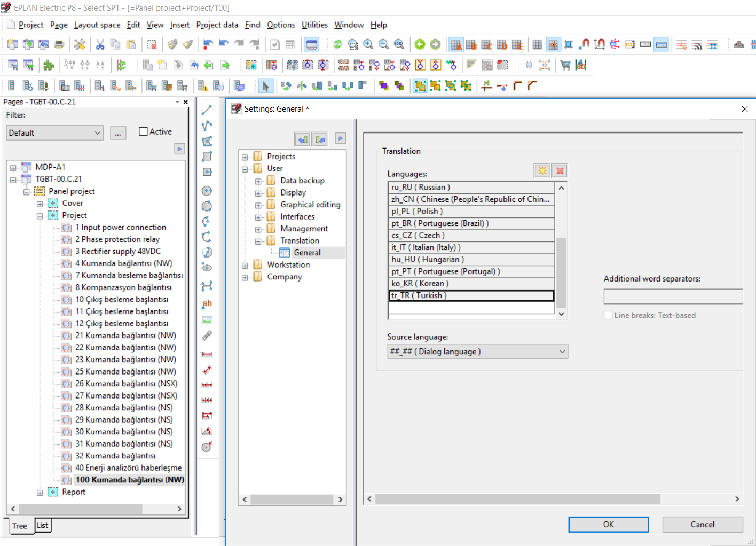Open the Options menu
Screen dimensions: 756x546
[281, 25]
